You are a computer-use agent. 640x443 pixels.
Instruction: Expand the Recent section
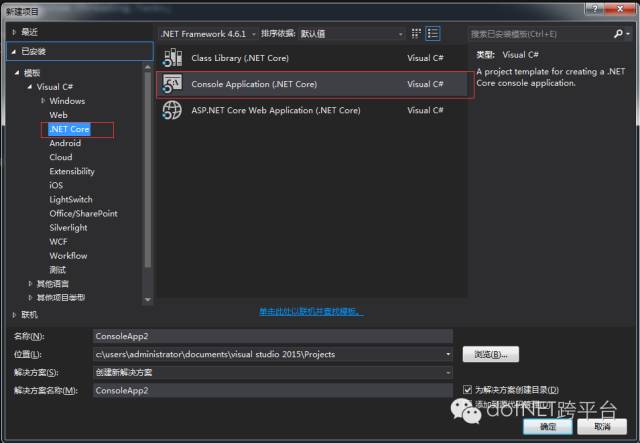click(x=14, y=32)
